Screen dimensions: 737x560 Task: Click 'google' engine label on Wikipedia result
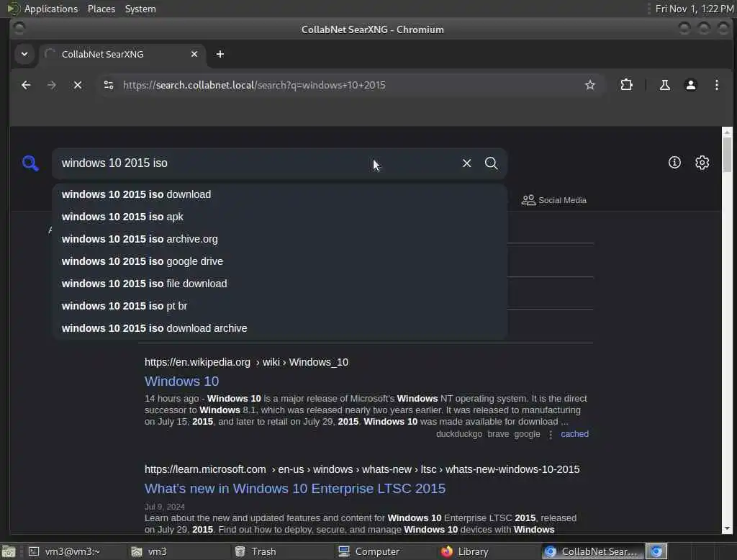pyautogui.click(x=527, y=434)
